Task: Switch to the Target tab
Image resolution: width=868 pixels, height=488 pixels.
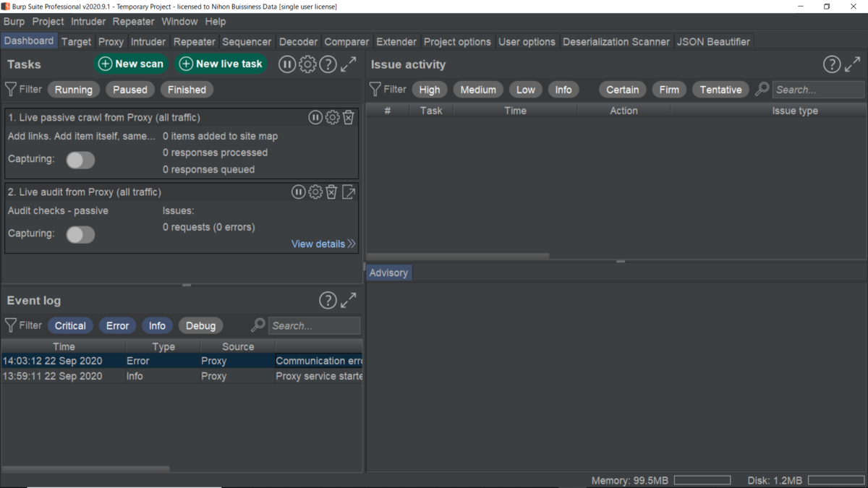Action: (x=76, y=41)
